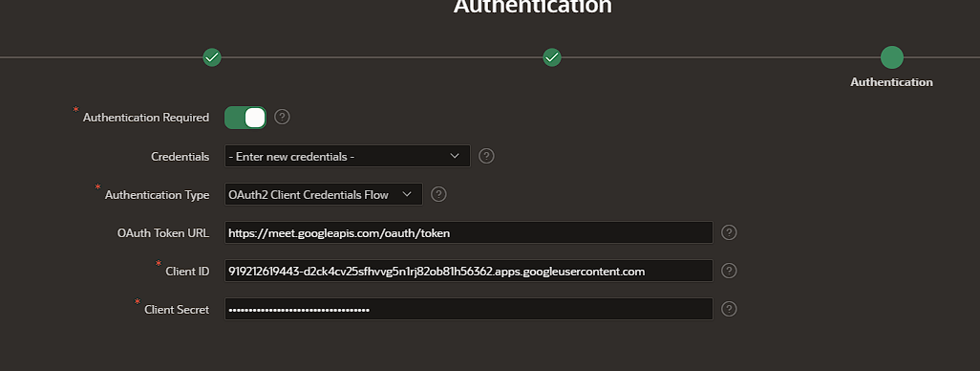Viewport: 980px width, 371px height.
Task: Click the Client ID label
Action: click(x=187, y=272)
